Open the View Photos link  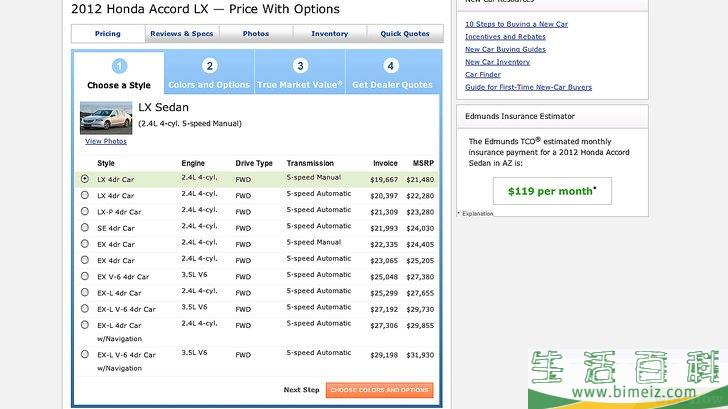pos(106,141)
